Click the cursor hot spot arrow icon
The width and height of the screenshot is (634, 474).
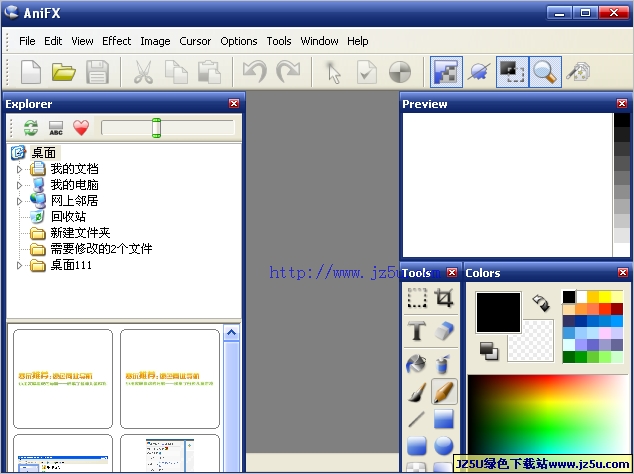coord(334,72)
